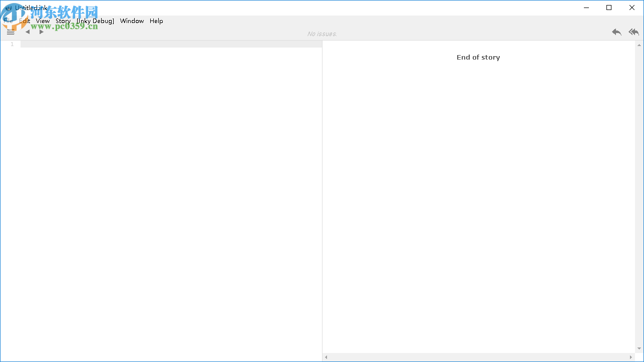Open the Help menu
The image size is (644, 362).
156,21
